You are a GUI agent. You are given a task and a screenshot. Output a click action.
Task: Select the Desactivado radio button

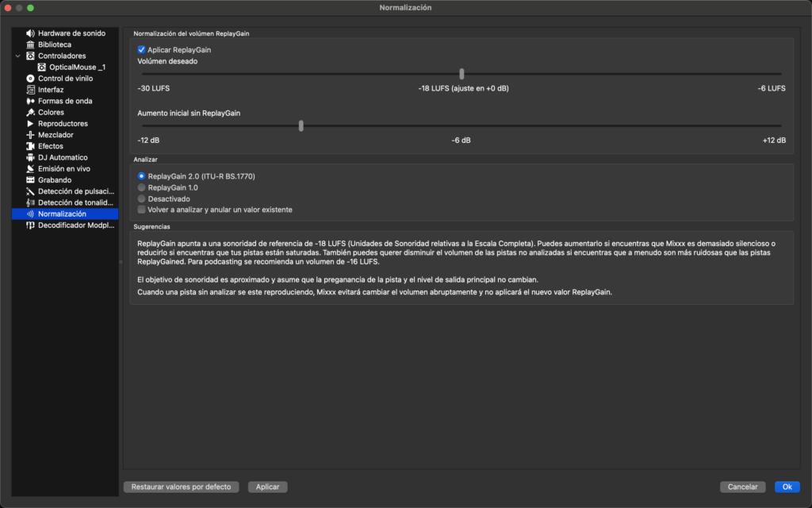pos(141,199)
